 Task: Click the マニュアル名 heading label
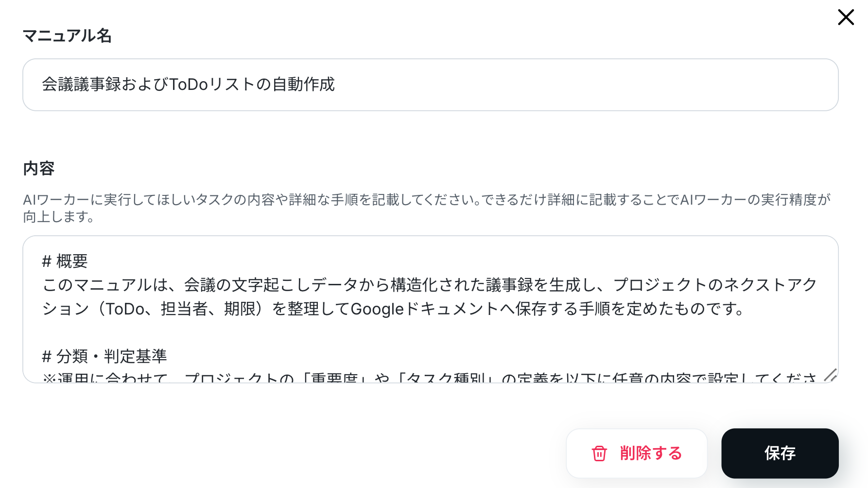click(67, 35)
